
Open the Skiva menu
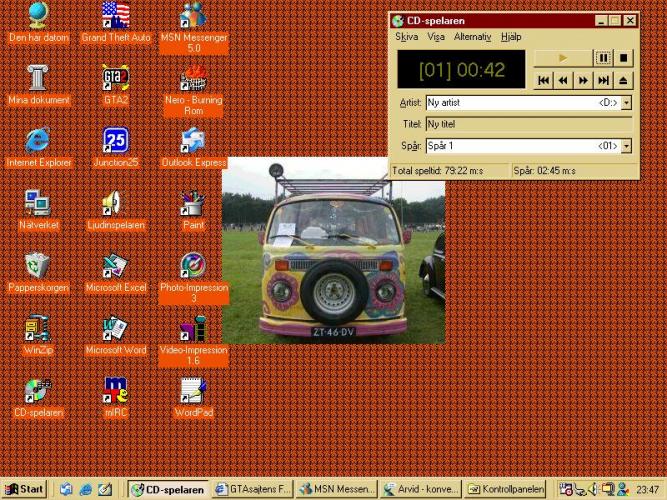click(x=406, y=37)
